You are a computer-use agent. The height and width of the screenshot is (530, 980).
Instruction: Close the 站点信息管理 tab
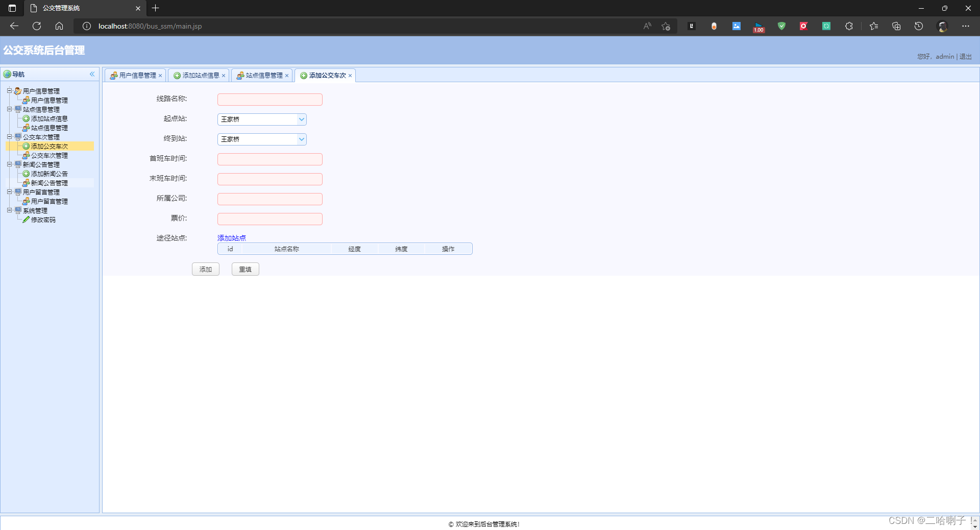(x=287, y=76)
